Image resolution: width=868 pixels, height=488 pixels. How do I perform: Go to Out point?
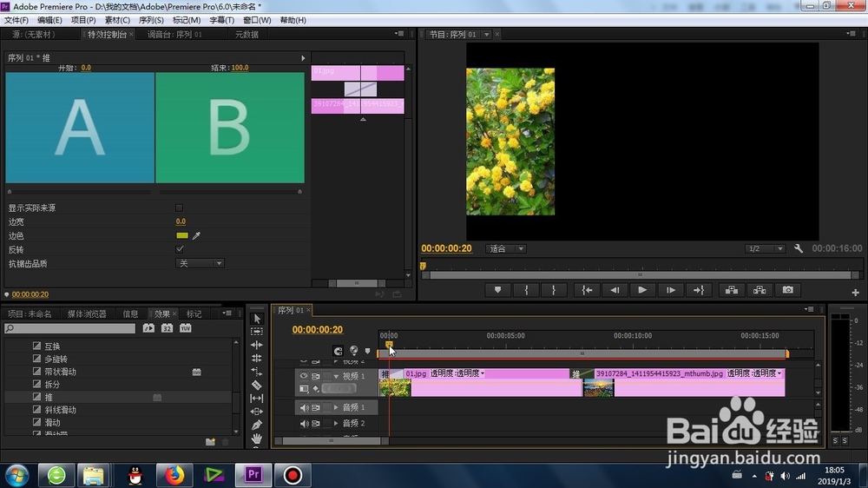click(699, 290)
